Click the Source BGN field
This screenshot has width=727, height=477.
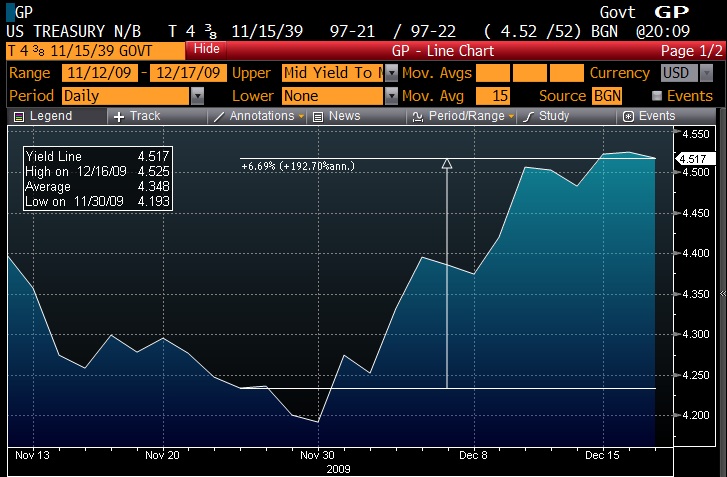click(607, 96)
